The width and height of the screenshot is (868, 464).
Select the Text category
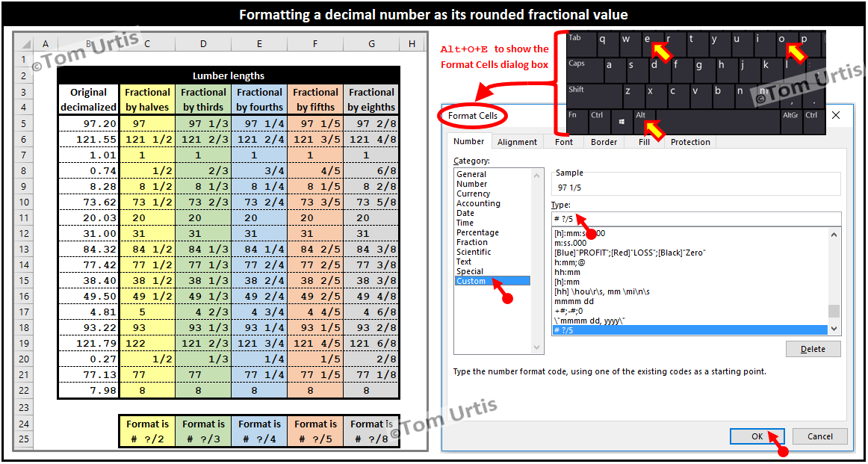(464, 262)
